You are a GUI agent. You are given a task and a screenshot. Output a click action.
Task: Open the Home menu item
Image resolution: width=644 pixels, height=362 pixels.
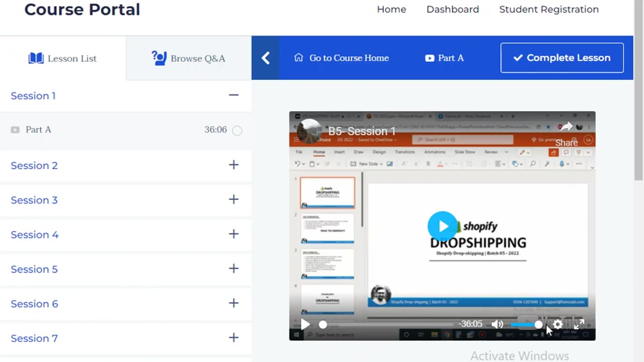[x=391, y=10]
